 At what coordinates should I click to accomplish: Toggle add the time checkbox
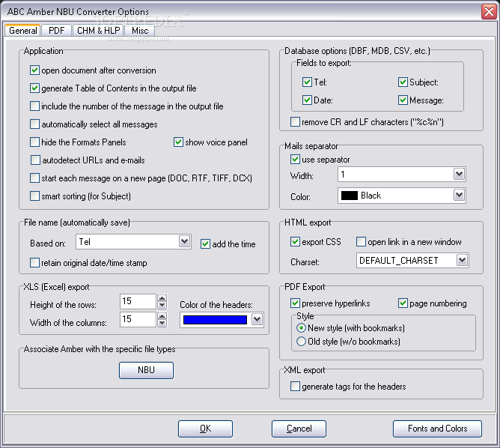click(x=205, y=244)
